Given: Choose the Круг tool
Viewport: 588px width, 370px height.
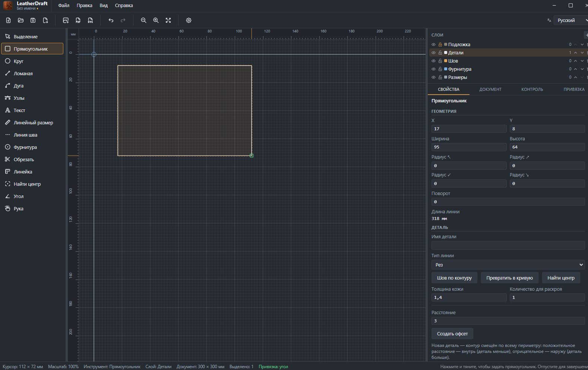Looking at the screenshot, I should 32,61.
